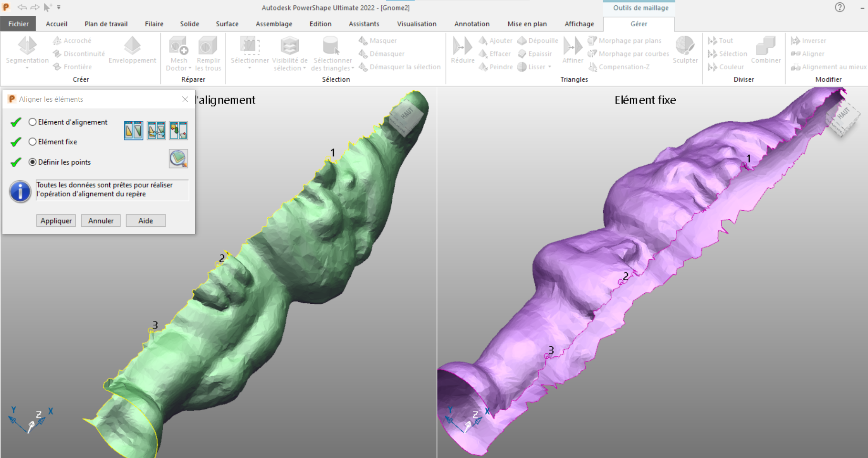Open the Fichier menu

tap(18, 24)
